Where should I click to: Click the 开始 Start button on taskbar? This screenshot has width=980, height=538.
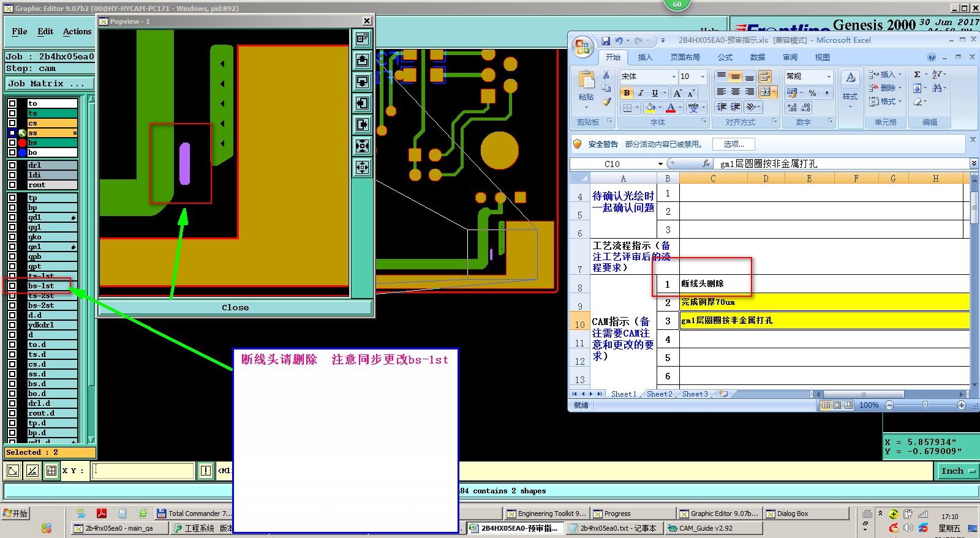click(16, 514)
